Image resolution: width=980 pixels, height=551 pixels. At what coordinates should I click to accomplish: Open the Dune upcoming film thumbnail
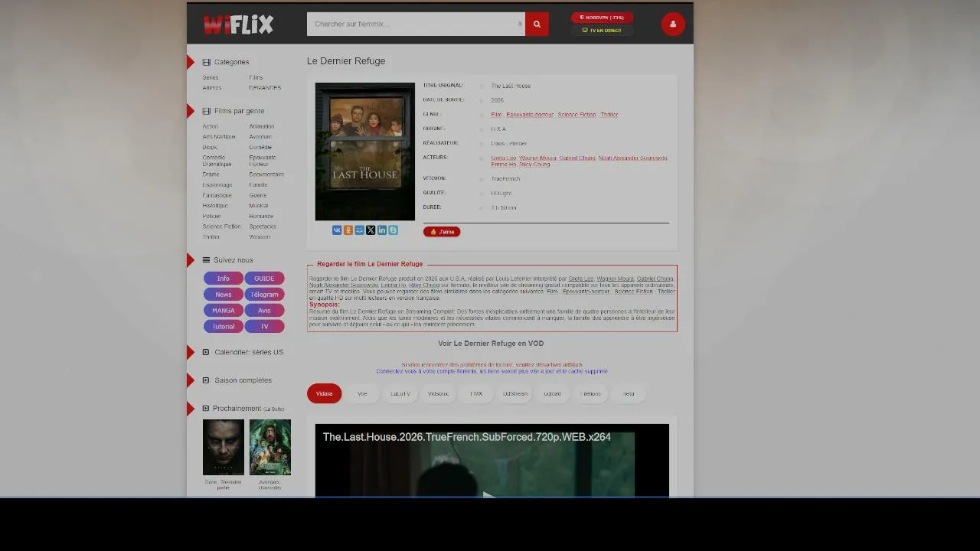pos(224,447)
